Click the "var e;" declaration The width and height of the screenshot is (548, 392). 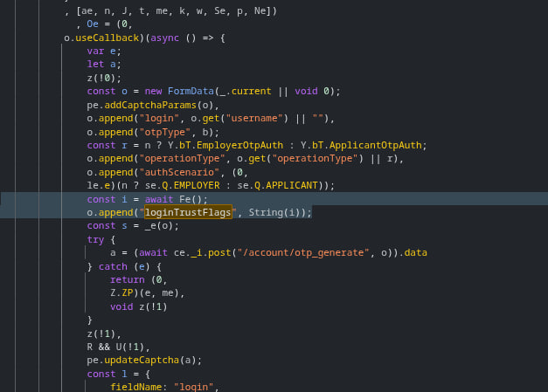104,51
